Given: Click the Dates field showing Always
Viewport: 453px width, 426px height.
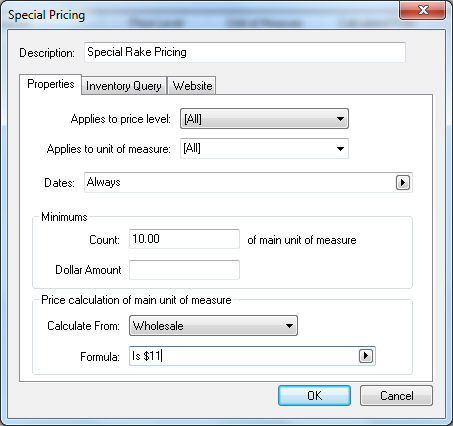Looking at the screenshot, I should tap(240, 182).
